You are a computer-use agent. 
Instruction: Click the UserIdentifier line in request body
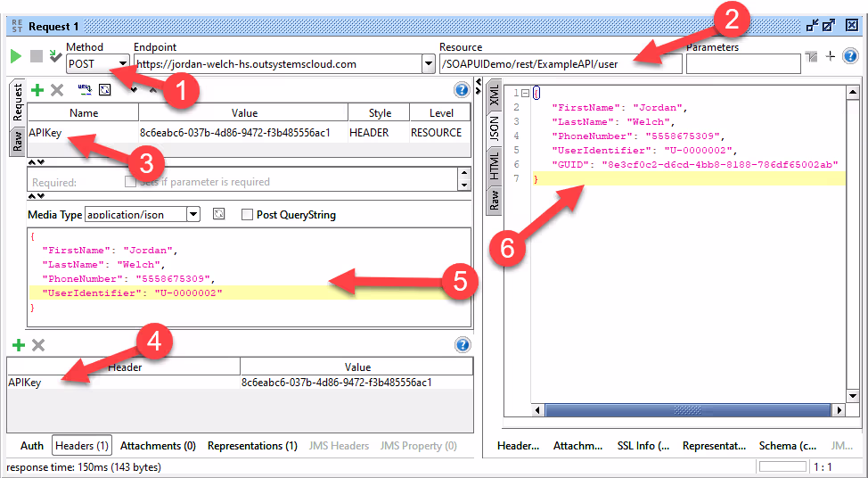pos(250,293)
